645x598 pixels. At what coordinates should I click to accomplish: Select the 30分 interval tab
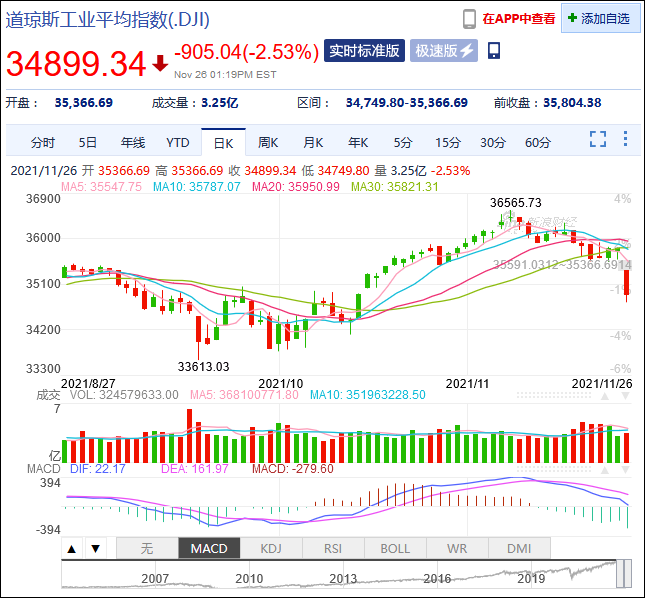(x=493, y=143)
